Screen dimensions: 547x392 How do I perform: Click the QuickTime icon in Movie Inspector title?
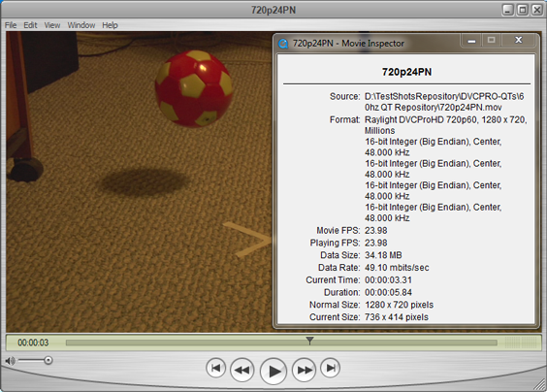(x=283, y=44)
